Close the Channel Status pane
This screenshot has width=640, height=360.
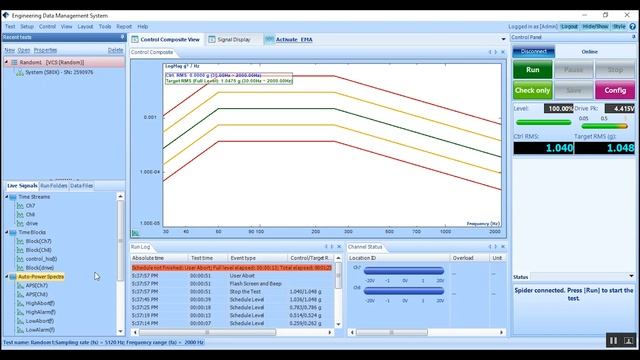[x=503, y=247]
